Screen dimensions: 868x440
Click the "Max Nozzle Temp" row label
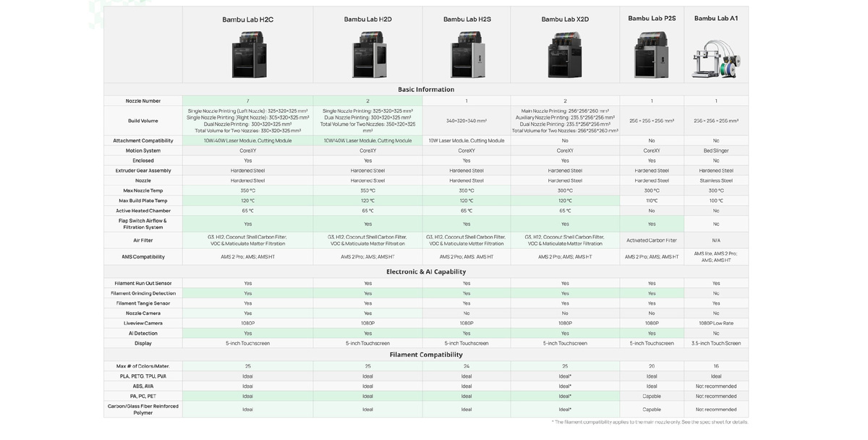[x=143, y=190]
